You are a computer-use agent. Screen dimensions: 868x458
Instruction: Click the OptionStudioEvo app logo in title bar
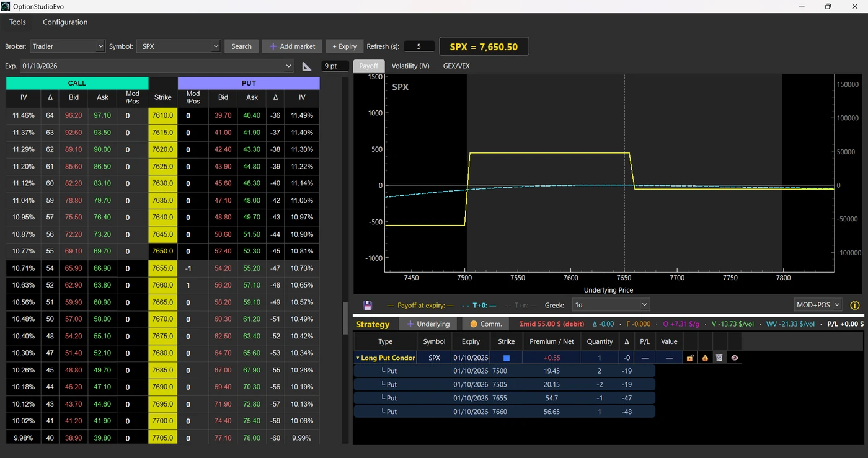(x=6, y=6)
